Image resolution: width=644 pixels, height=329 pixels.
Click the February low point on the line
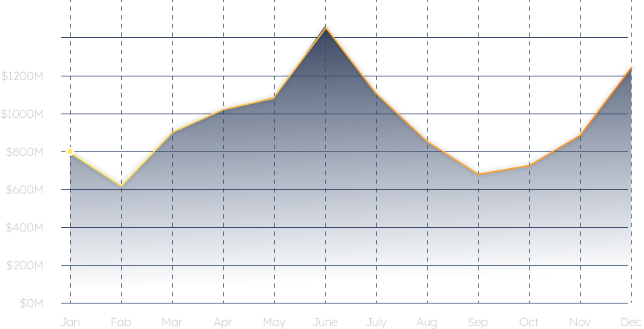coord(121,186)
